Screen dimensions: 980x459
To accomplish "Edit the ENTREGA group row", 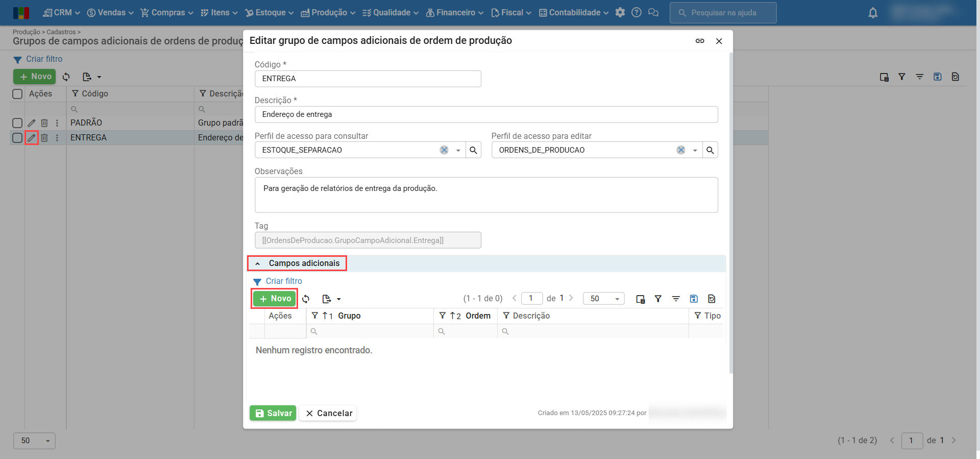I will 32,138.
